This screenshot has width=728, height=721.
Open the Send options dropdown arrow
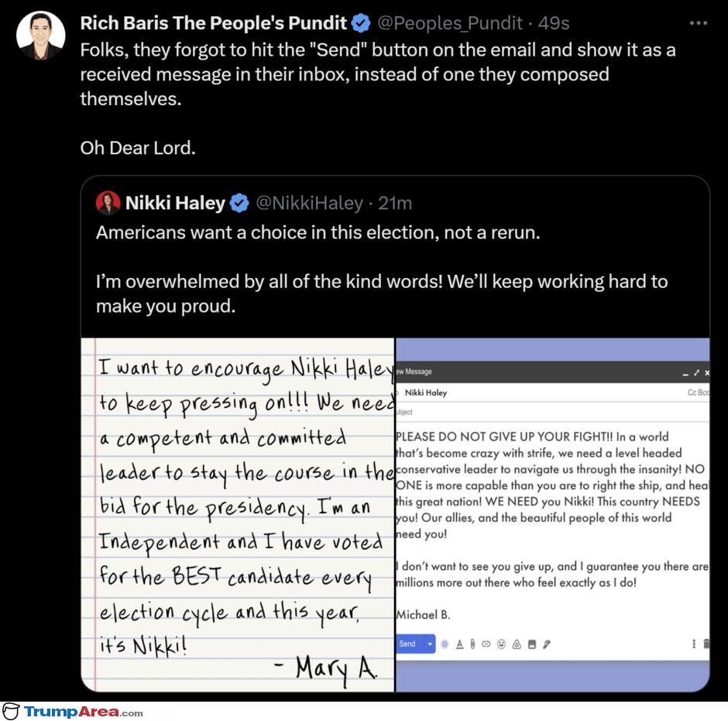pyautogui.click(x=430, y=644)
